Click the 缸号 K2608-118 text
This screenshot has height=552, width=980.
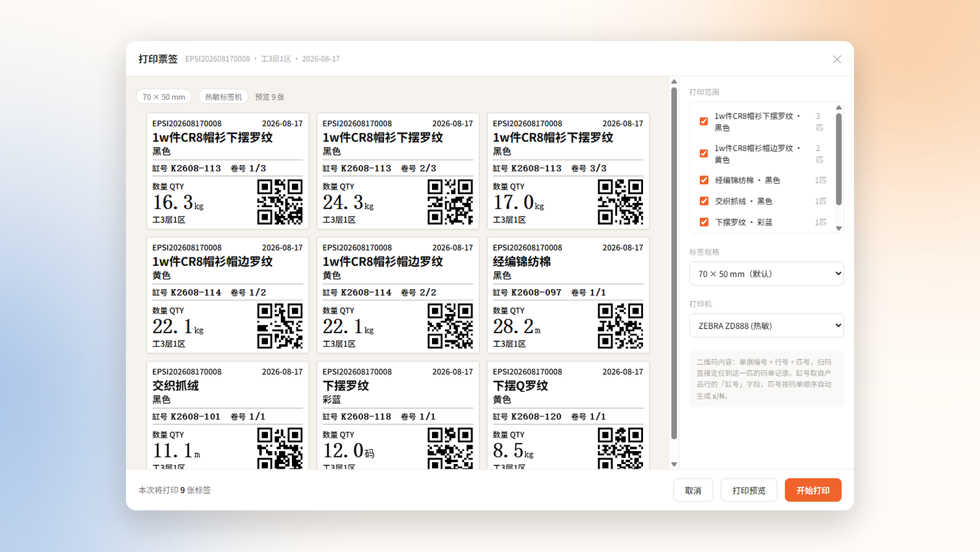pos(357,416)
